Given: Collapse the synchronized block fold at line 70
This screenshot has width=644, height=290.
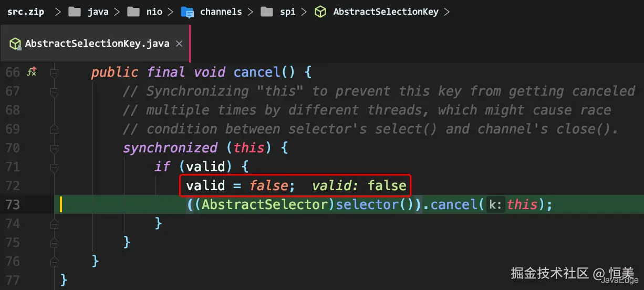Looking at the screenshot, I should pos(54,148).
